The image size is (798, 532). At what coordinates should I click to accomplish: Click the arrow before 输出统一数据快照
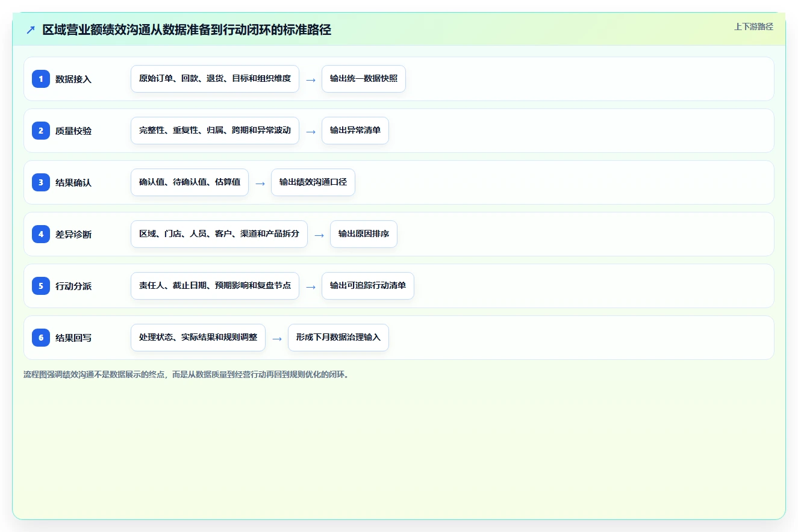pyautogui.click(x=311, y=79)
